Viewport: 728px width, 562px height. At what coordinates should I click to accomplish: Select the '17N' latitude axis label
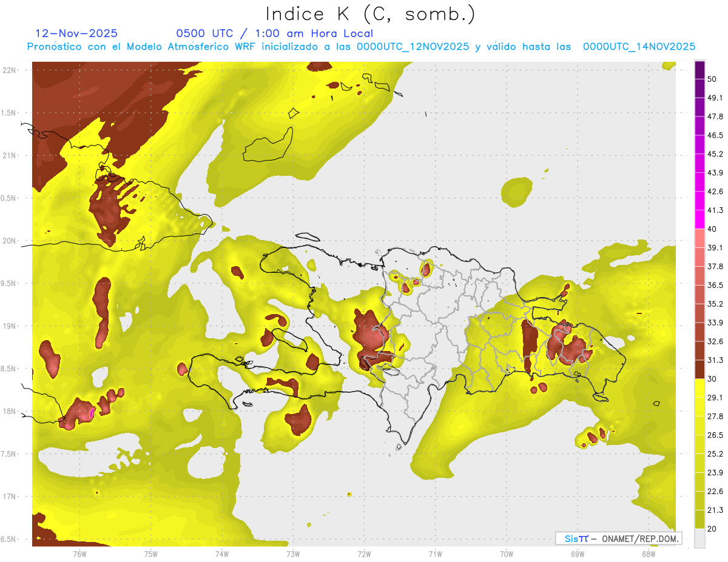click(x=9, y=497)
